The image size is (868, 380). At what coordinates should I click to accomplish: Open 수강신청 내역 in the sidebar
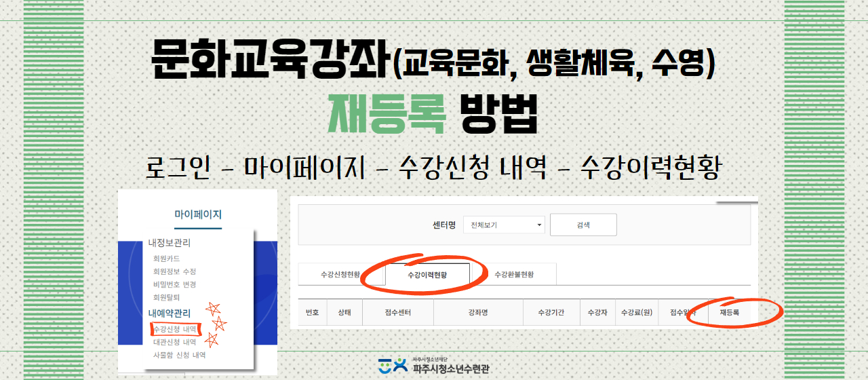pyautogui.click(x=175, y=329)
